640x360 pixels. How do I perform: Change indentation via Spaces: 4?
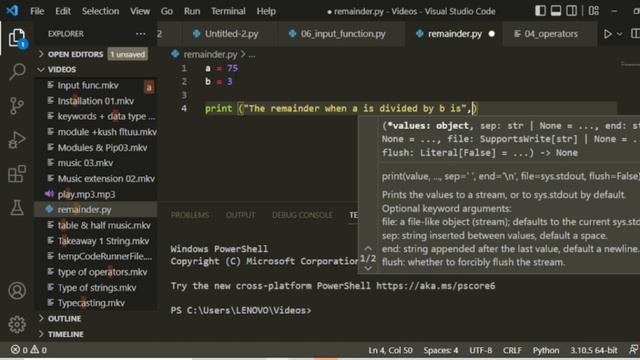tap(441, 350)
